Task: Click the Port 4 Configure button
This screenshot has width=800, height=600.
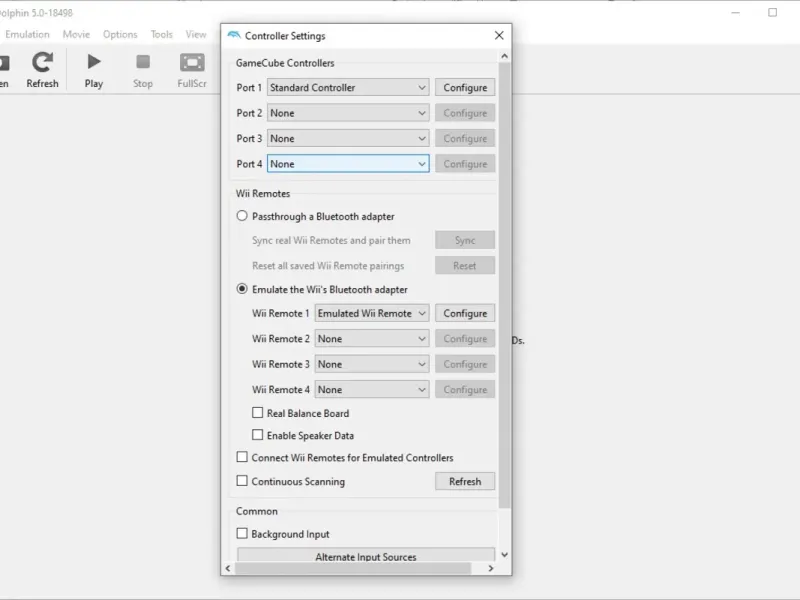Action: 465,164
